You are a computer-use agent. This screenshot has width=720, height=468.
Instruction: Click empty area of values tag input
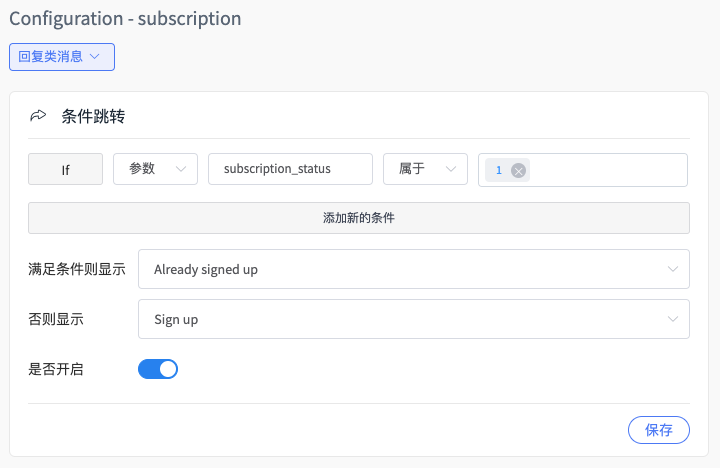pos(608,170)
